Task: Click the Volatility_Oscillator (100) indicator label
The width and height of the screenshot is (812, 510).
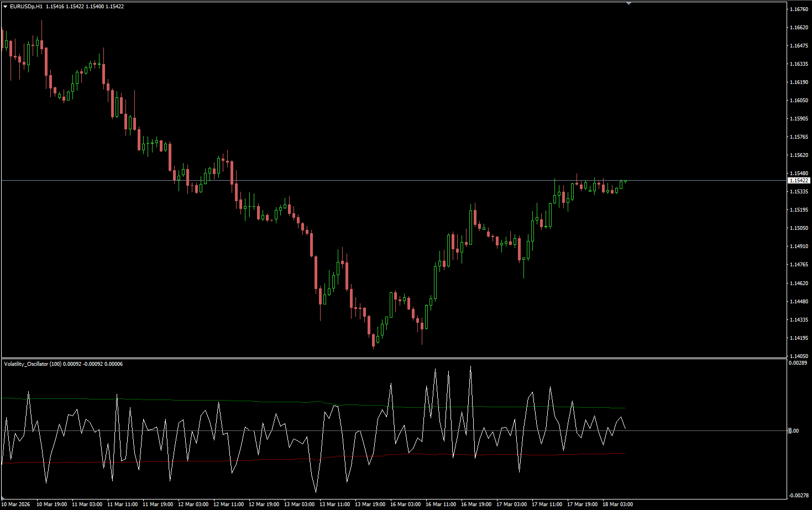Action: (x=33, y=364)
